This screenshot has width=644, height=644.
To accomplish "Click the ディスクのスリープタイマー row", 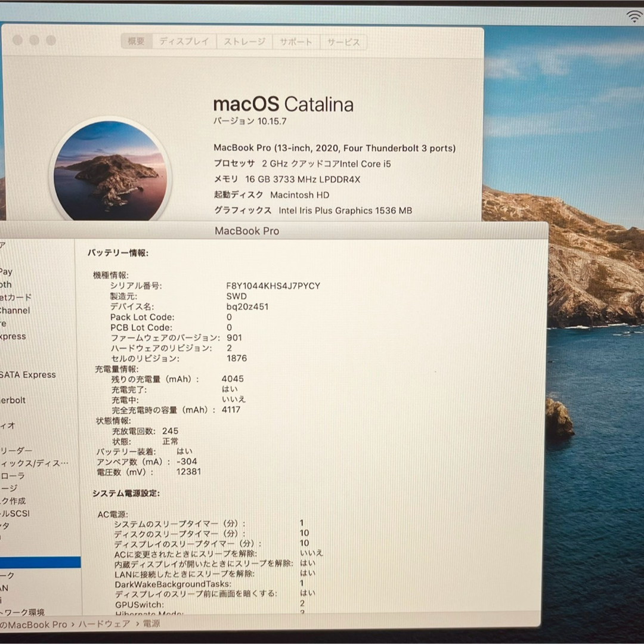I will click(x=212, y=534).
